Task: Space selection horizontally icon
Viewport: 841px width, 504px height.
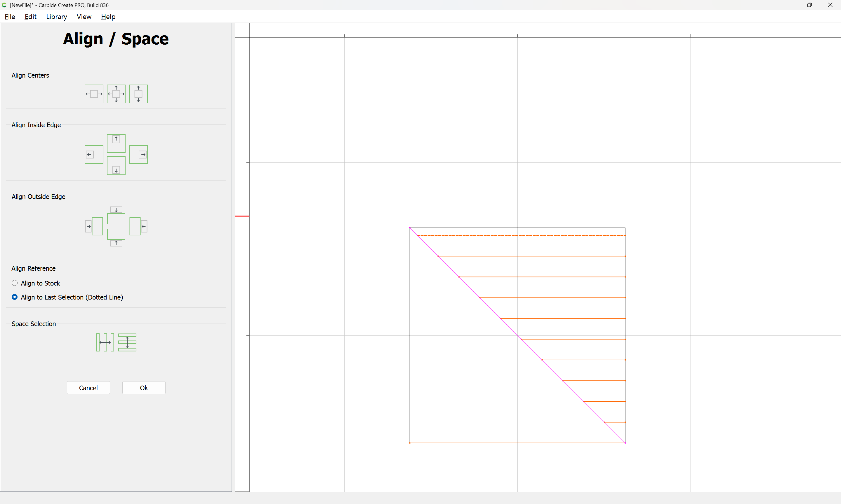Action: tap(105, 342)
